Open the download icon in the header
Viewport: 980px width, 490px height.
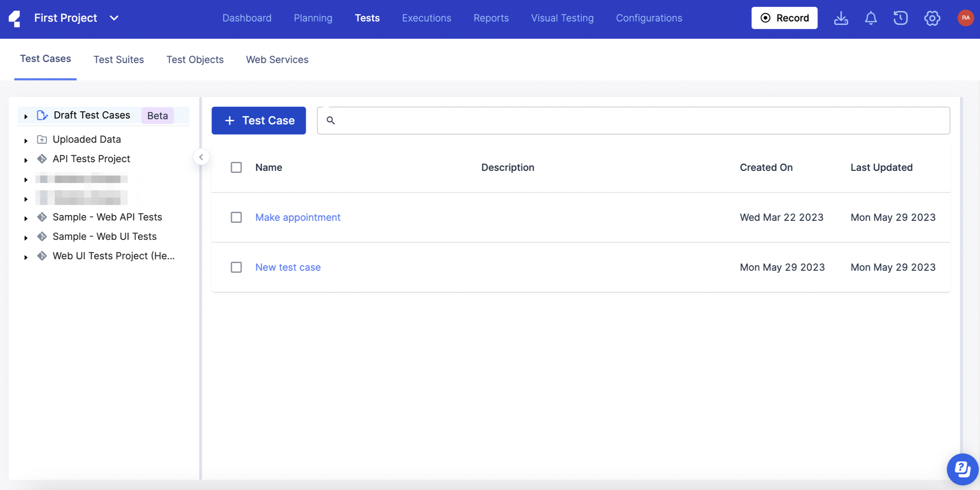coord(841,18)
